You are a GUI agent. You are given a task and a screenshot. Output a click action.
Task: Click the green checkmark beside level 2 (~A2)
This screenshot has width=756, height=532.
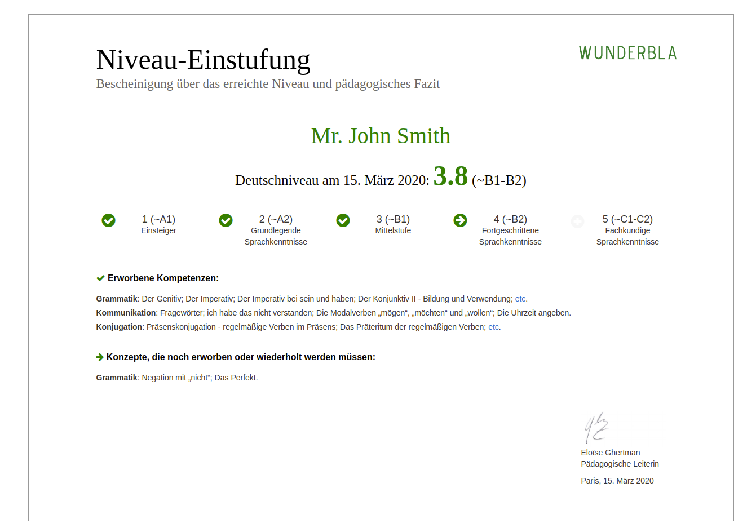(x=226, y=220)
